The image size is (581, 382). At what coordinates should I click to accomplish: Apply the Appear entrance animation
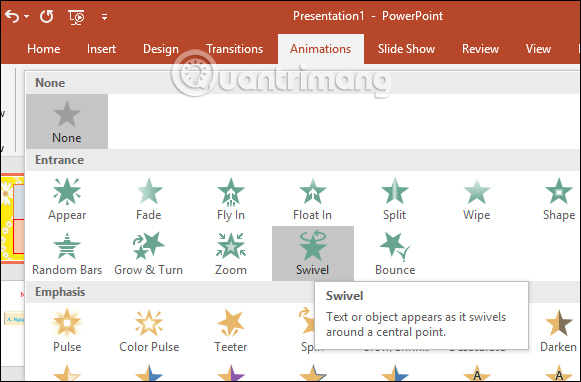coord(67,199)
